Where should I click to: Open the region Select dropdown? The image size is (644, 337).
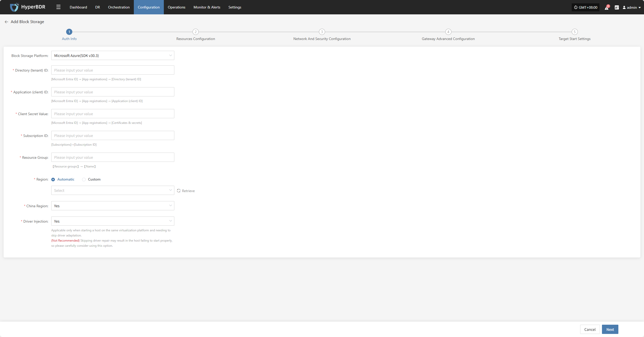click(113, 190)
